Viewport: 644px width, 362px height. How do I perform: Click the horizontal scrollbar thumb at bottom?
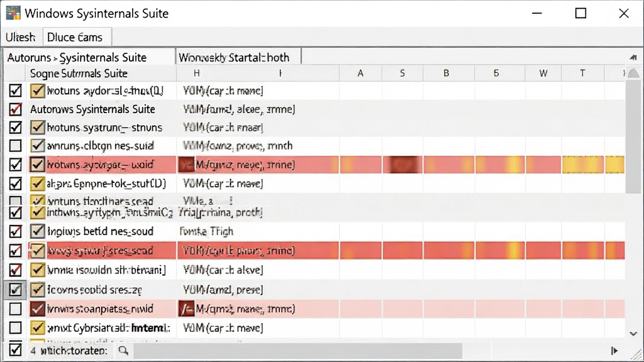coord(297,351)
